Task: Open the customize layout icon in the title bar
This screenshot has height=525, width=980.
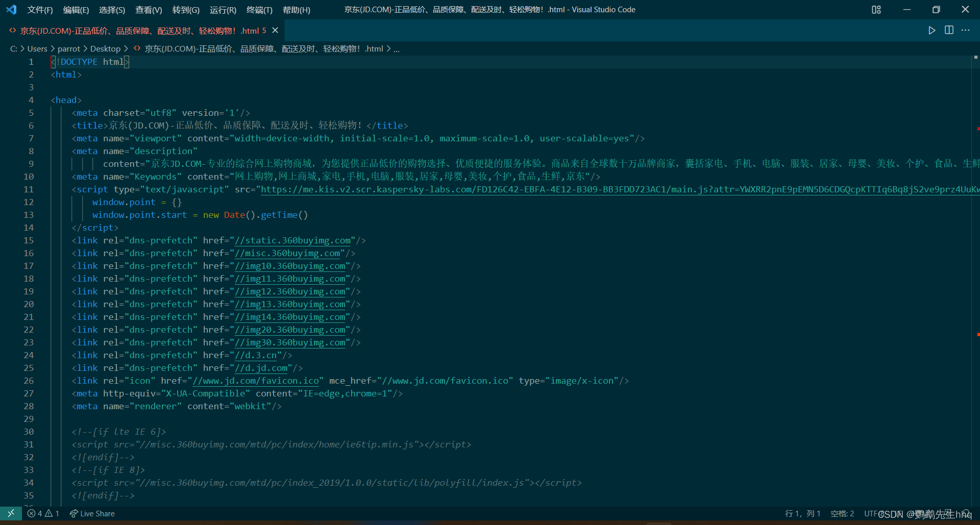Action: tap(876, 10)
